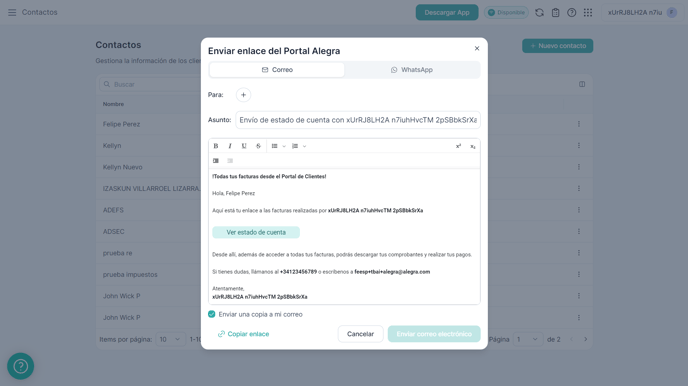Toggle the Disponible status indicator
The height and width of the screenshot is (386, 688).
(x=506, y=13)
